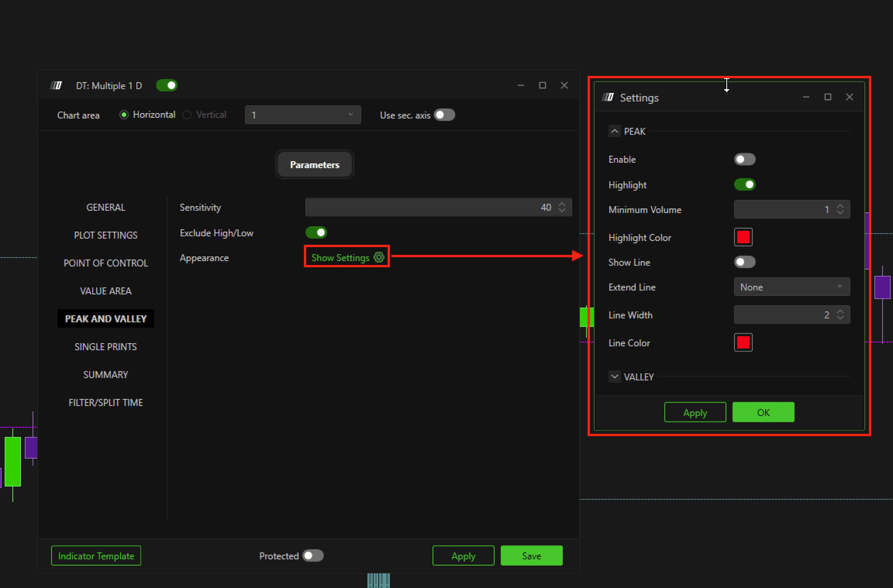The image size is (893, 588).
Task: Switch to the POINT OF CONTROL tab
Action: click(106, 263)
